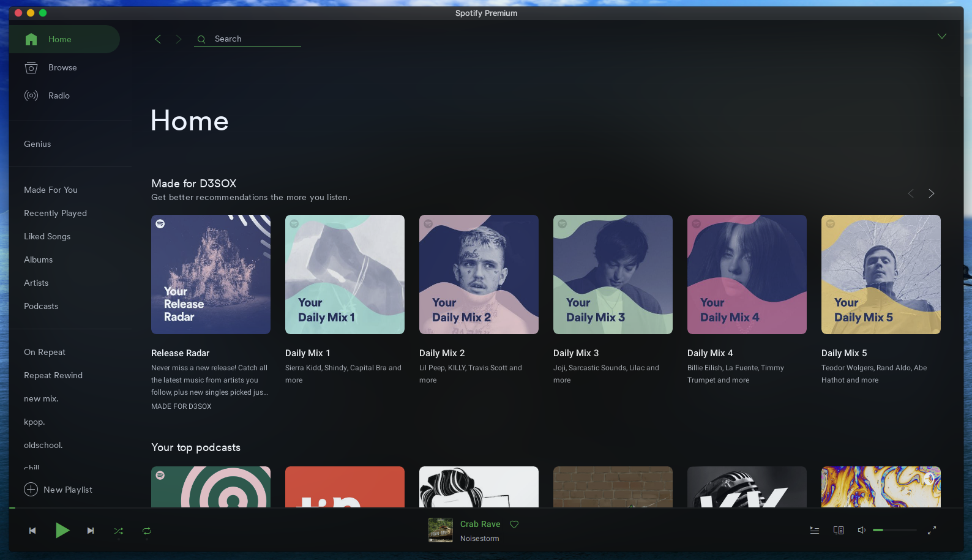Open Artists in library
The width and height of the screenshot is (972, 560).
pyautogui.click(x=36, y=283)
